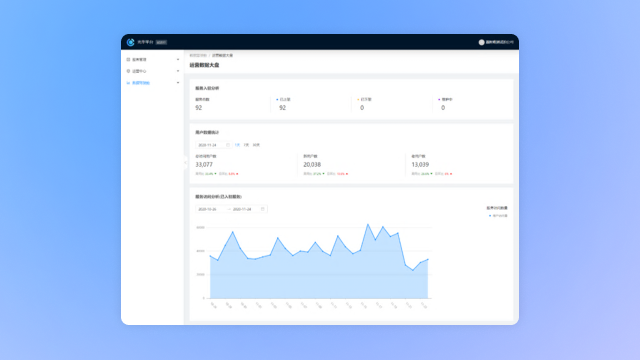Click the second sidebar menu's round icon
Image resolution: width=640 pixels, height=360 pixels.
tap(128, 71)
